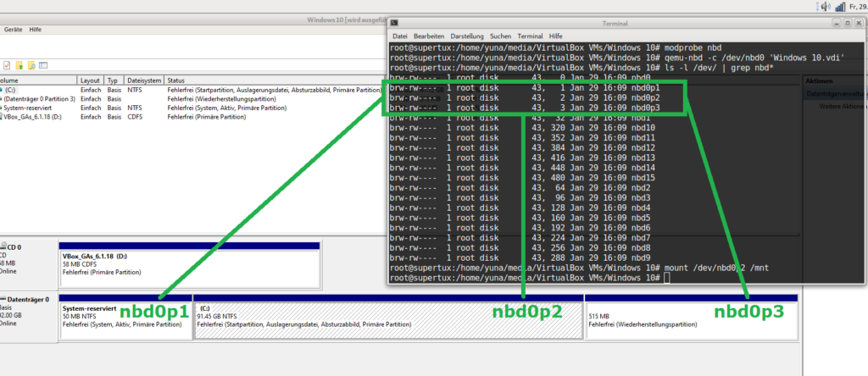The width and height of the screenshot is (868, 376).
Task: Click the folder with magnifier toolbar icon
Action: coord(31,65)
